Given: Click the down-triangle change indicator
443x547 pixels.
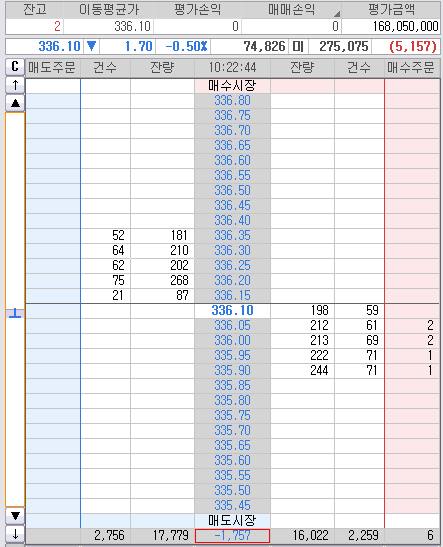Looking at the screenshot, I should click(x=91, y=46).
